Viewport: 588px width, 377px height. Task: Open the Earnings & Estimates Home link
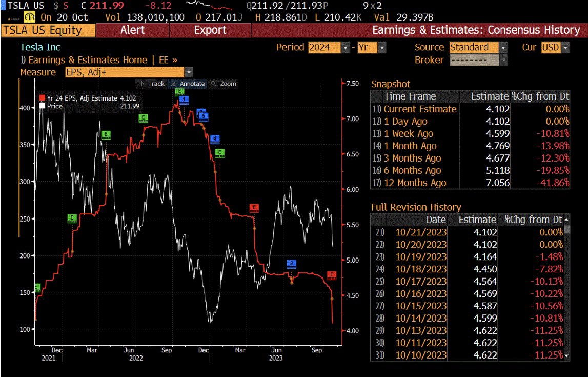point(88,60)
